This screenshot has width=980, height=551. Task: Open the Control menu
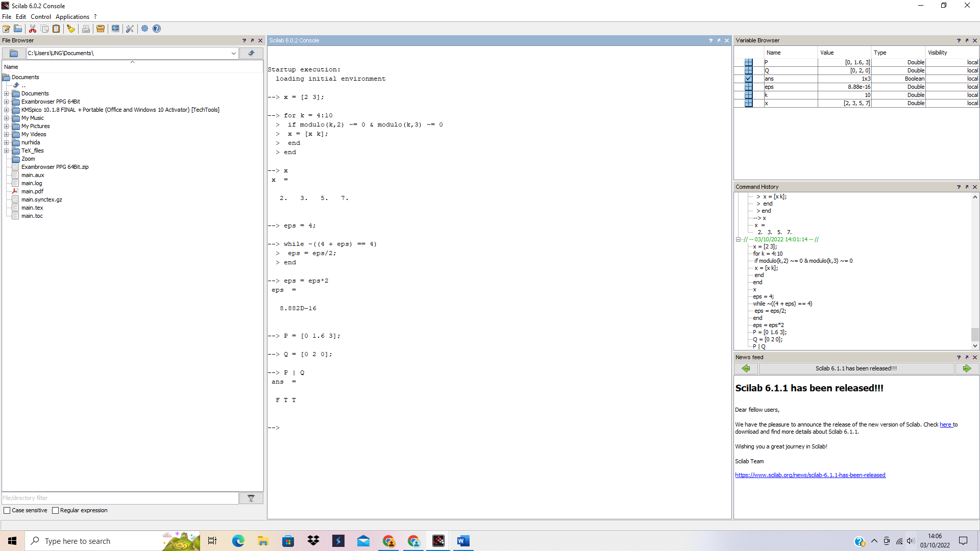(41, 17)
